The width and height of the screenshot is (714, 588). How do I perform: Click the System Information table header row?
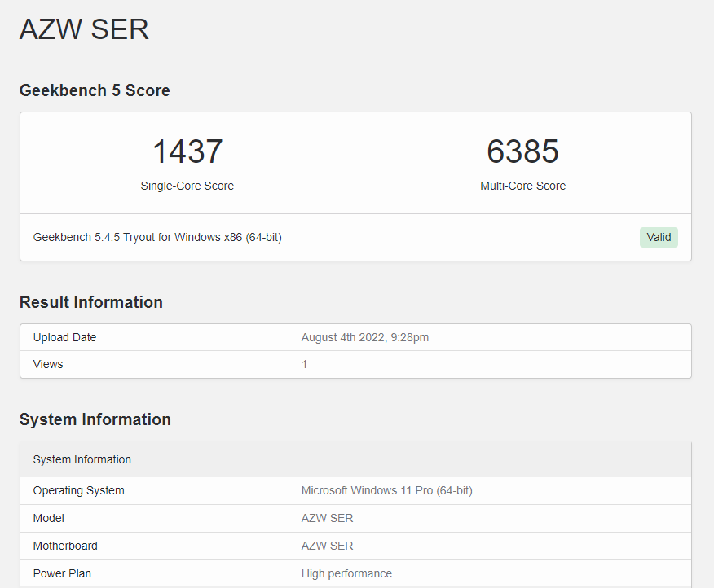(x=355, y=459)
